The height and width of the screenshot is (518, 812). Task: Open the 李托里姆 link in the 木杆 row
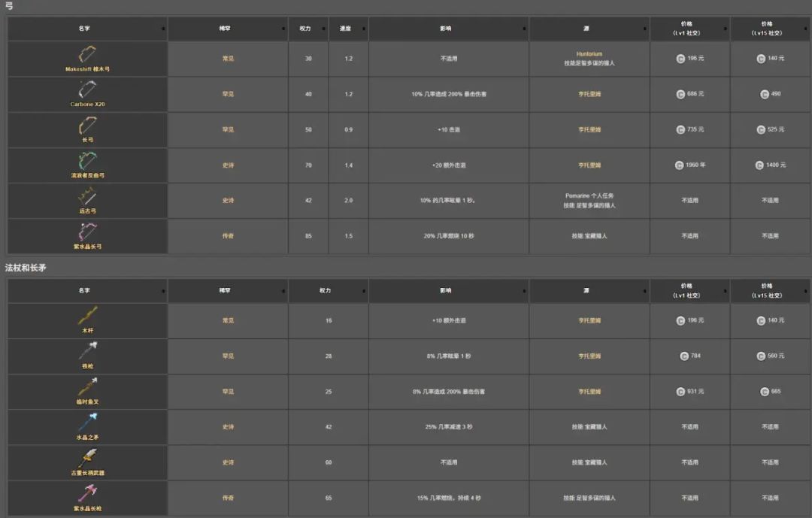click(589, 320)
